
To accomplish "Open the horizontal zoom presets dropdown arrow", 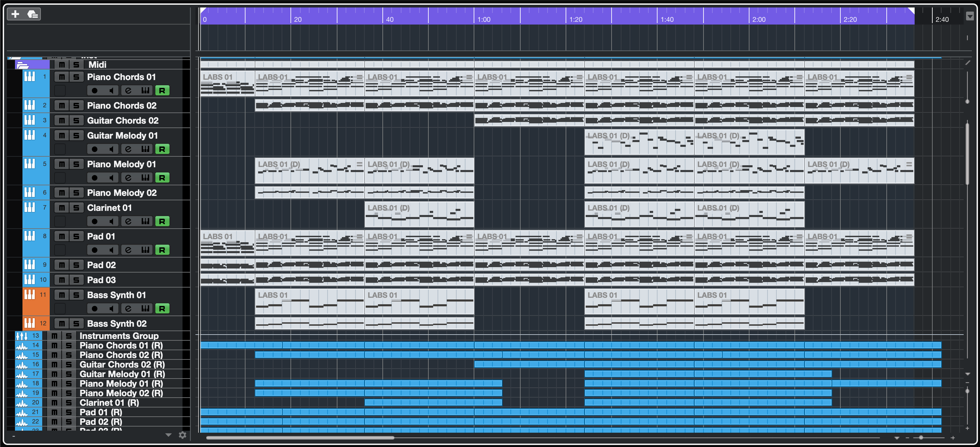I will coord(897,438).
